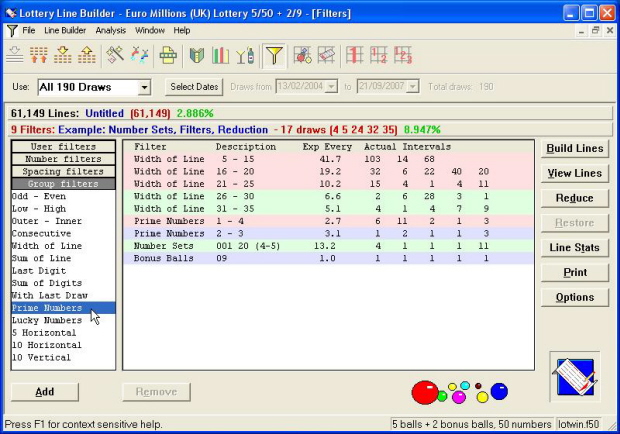
Task: Toggle the yellow funnel Filters toolbar icon
Action: (274, 55)
